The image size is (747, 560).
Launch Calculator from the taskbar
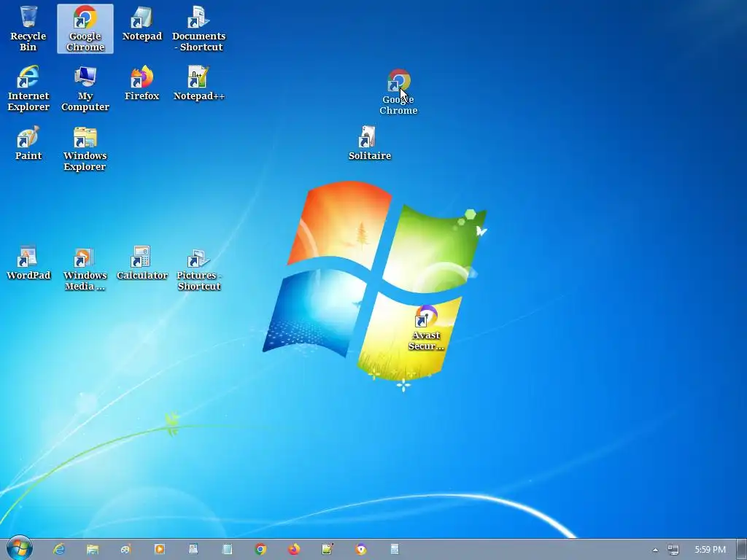pos(395,549)
